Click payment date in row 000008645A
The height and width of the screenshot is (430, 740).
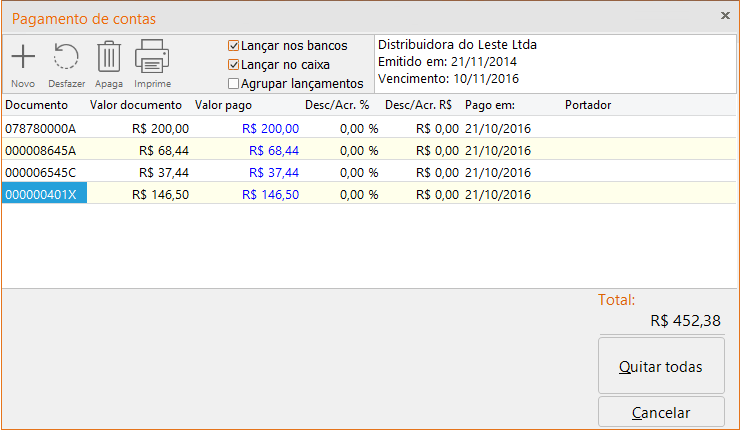tap(498, 151)
